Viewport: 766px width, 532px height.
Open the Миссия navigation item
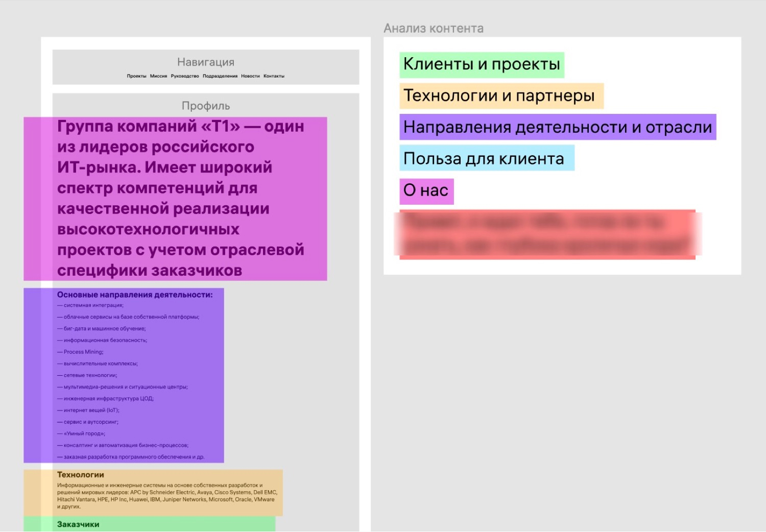(158, 76)
